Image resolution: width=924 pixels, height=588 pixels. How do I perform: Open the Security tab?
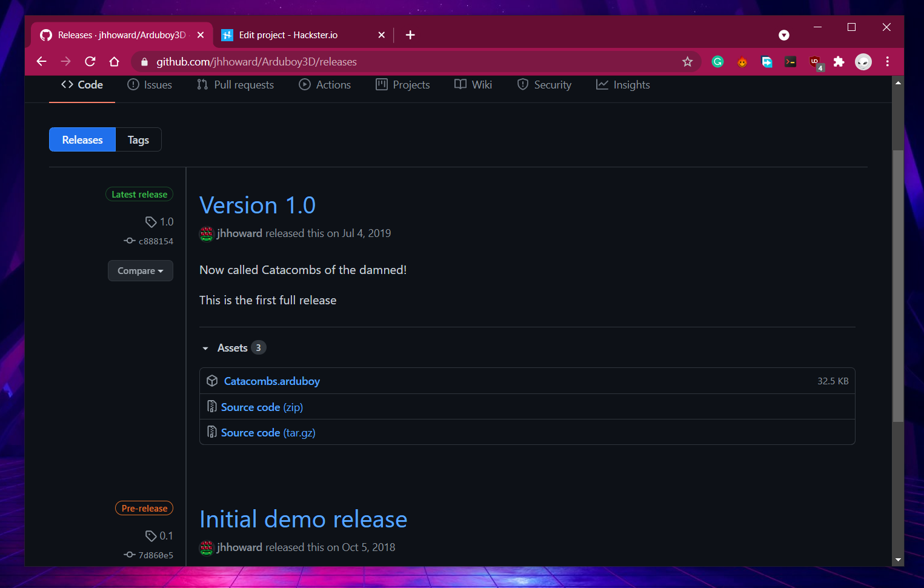point(544,85)
